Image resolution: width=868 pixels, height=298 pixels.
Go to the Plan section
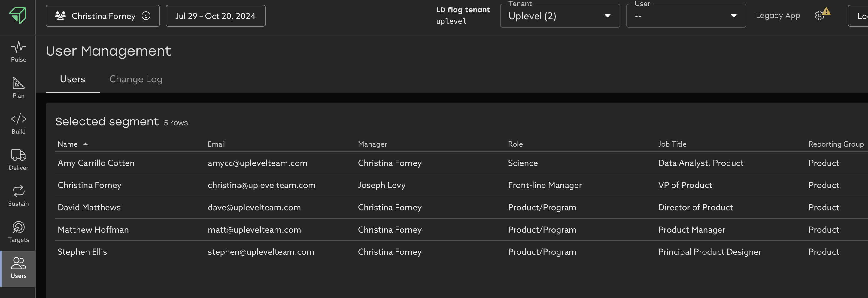(x=18, y=88)
